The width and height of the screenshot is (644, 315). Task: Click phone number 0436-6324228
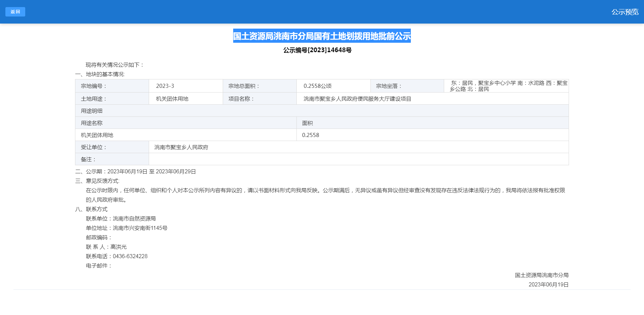point(130,256)
